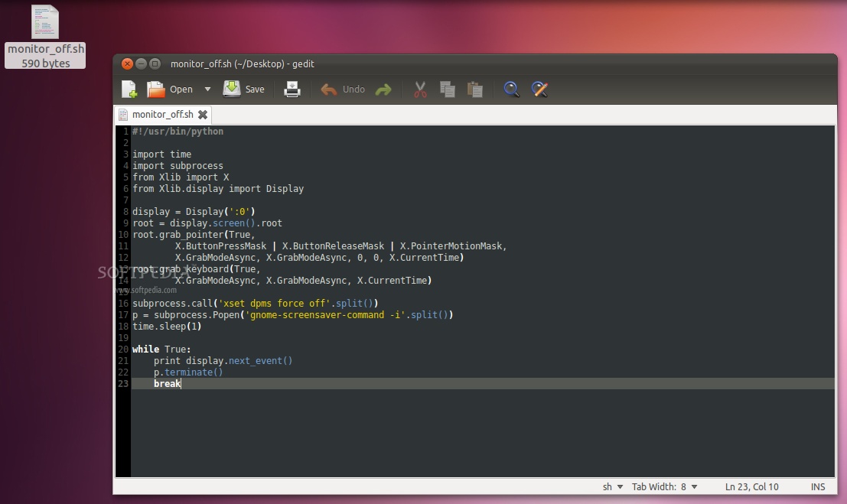Toggle INS overwrite mode indicator
Screen dimensions: 847x504
click(x=818, y=486)
